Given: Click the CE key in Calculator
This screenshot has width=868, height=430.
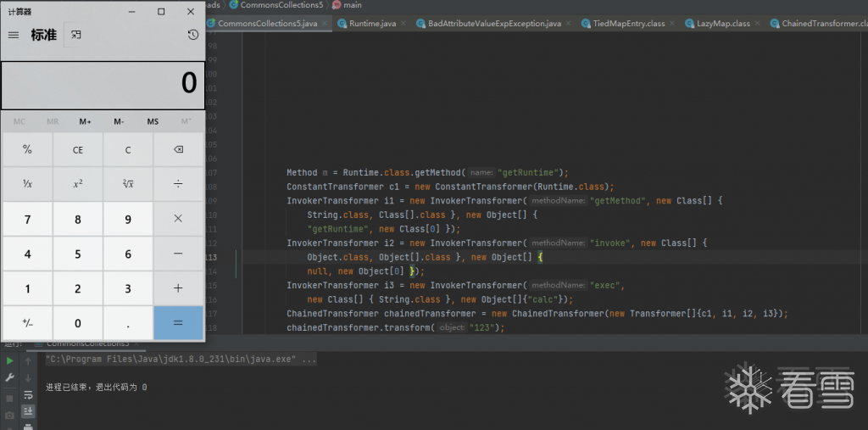Looking at the screenshot, I should point(77,149).
